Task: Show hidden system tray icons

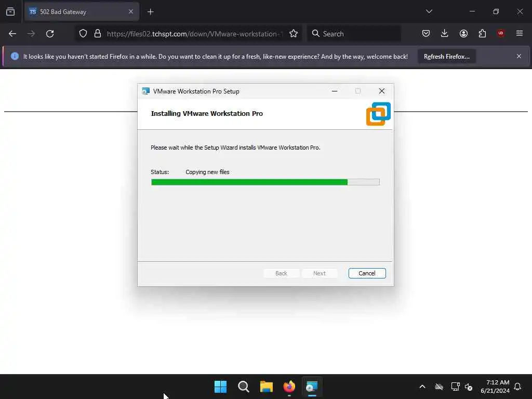Action: coord(422,387)
